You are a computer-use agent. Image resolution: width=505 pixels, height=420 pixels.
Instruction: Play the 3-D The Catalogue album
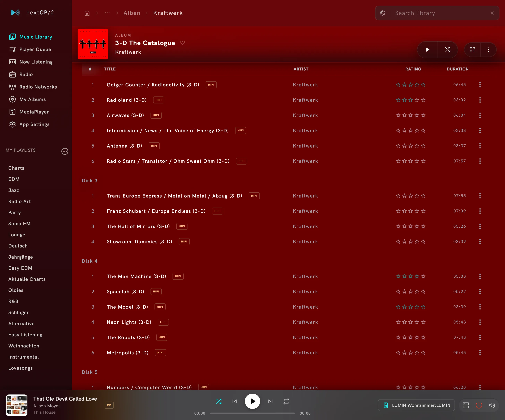(427, 50)
